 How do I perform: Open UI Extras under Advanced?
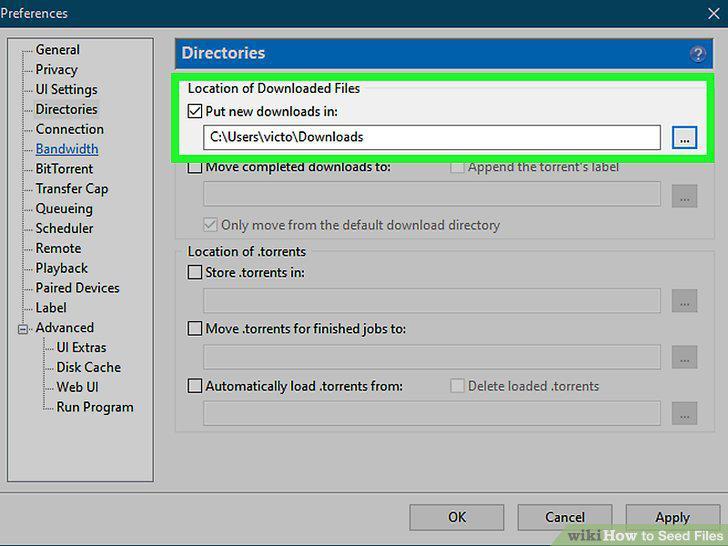coord(81,348)
